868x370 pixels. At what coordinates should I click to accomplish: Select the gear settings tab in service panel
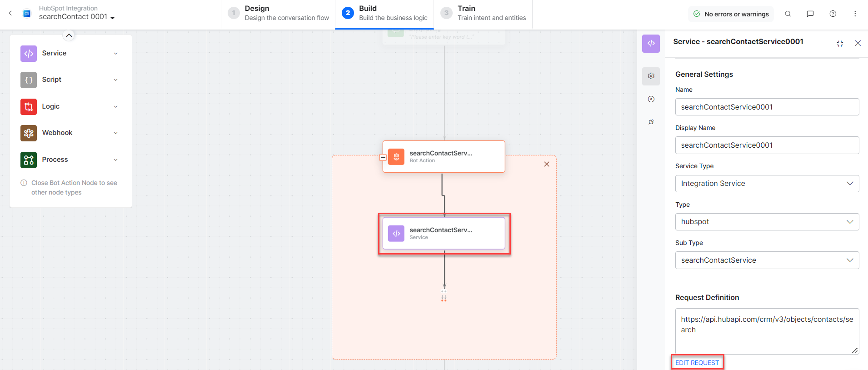pyautogui.click(x=651, y=76)
